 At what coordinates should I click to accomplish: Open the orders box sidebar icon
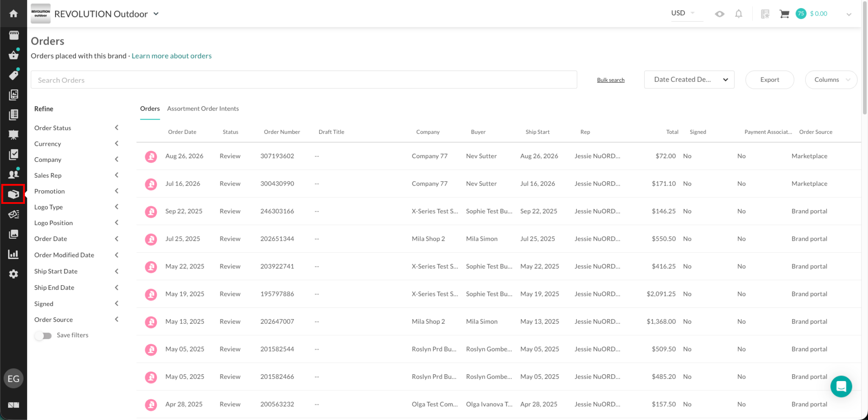click(14, 194)
